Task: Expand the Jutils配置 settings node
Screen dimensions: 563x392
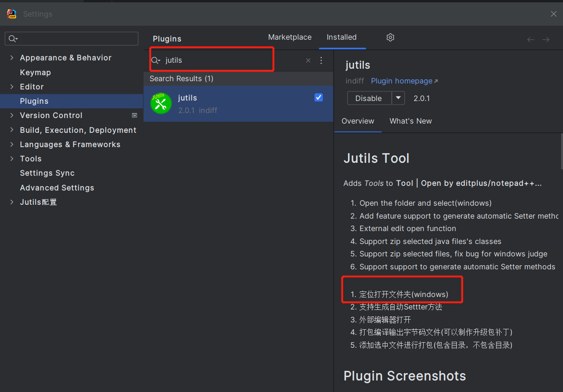Action: pyautogui.click(x=12, y=202)
